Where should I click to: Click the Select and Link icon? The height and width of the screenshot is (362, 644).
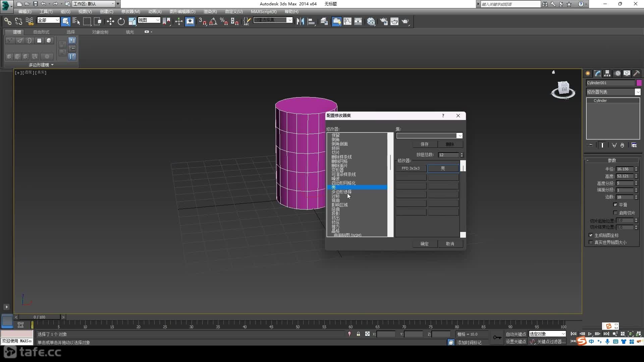(x=8, y=21)
